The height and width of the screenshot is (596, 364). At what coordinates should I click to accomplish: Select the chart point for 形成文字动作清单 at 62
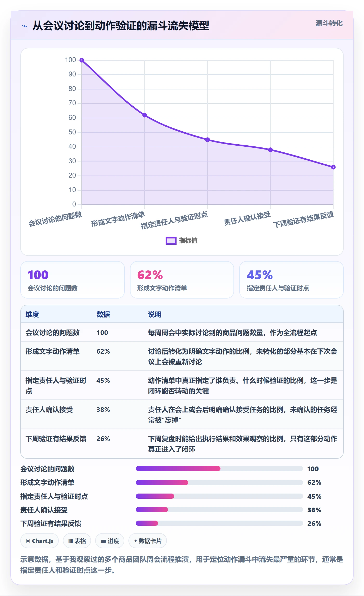[145, 115]
